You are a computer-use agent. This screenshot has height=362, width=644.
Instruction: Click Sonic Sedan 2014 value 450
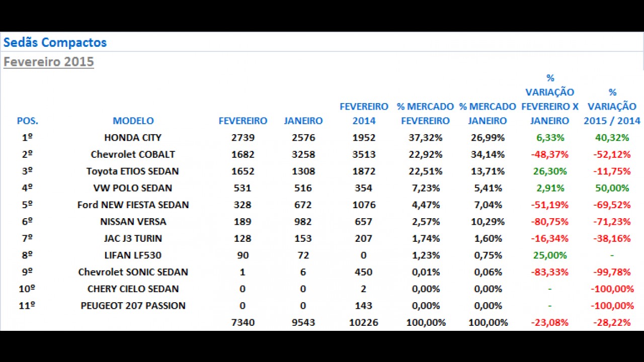pos(364,272)
